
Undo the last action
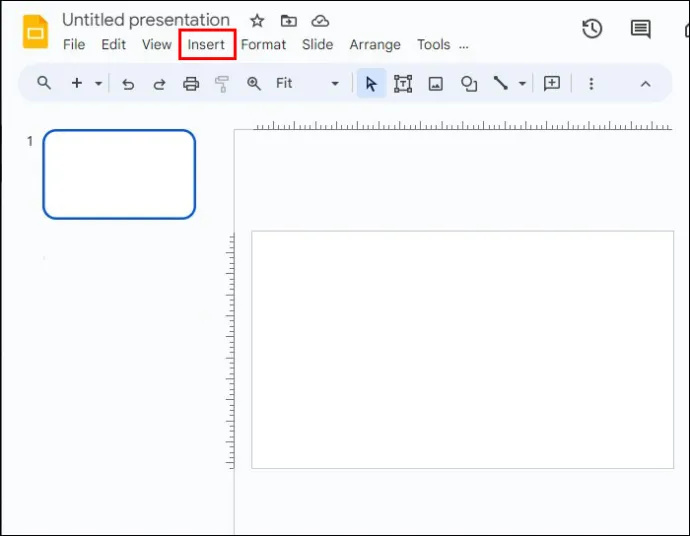[128, 84]
